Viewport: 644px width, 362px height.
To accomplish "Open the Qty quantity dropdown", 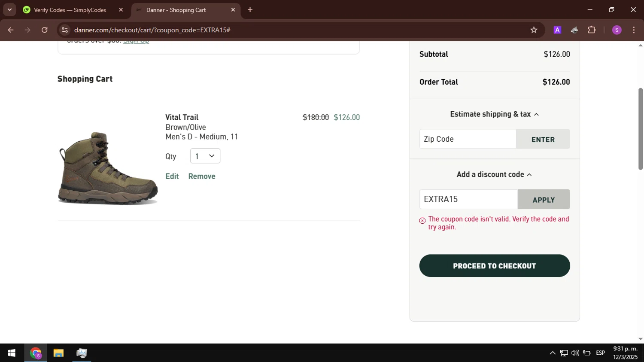I will 205,156.
